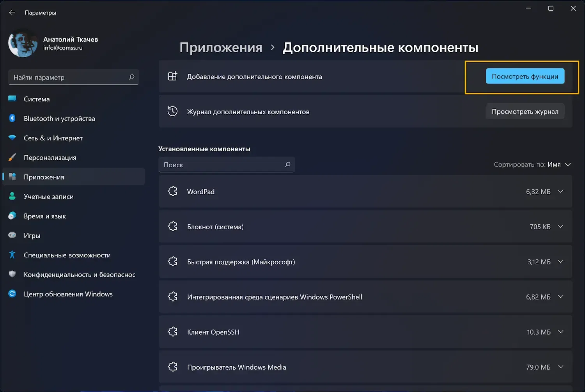Image resolution: width=585 pixels, height=392 pixels.
Task: Click the Клиент OpenSSH puzzle icon
Action: [x=173, y=332]
